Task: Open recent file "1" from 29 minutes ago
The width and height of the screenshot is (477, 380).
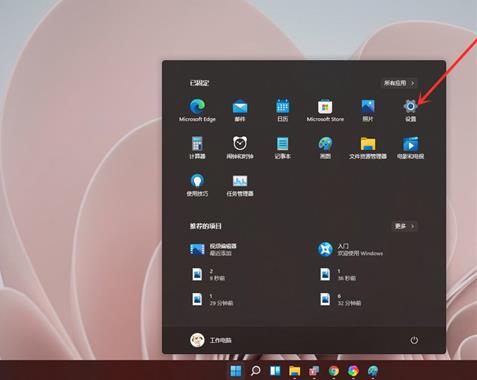Action: pos(212,299)
